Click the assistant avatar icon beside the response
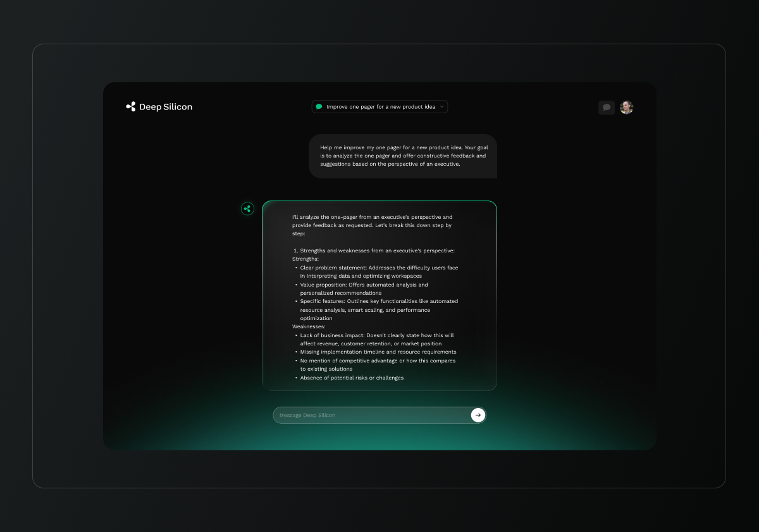This screenshot has width=759, height=532. click(x=247, y=209)
